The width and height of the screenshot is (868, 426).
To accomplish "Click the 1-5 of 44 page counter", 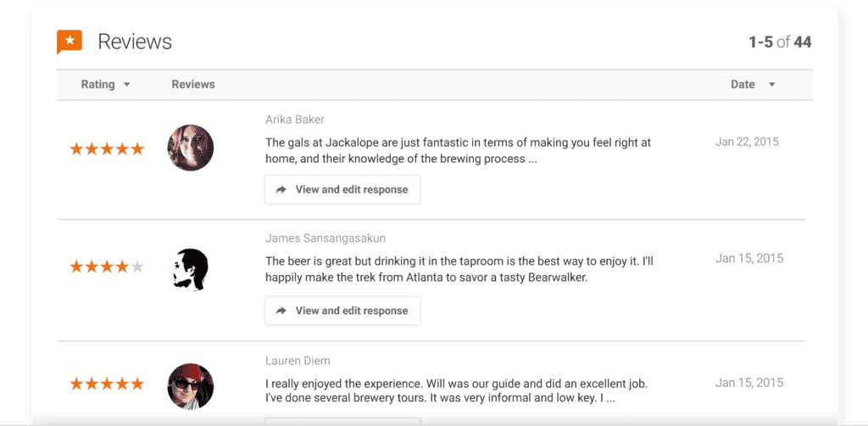I will pos(780,42).
